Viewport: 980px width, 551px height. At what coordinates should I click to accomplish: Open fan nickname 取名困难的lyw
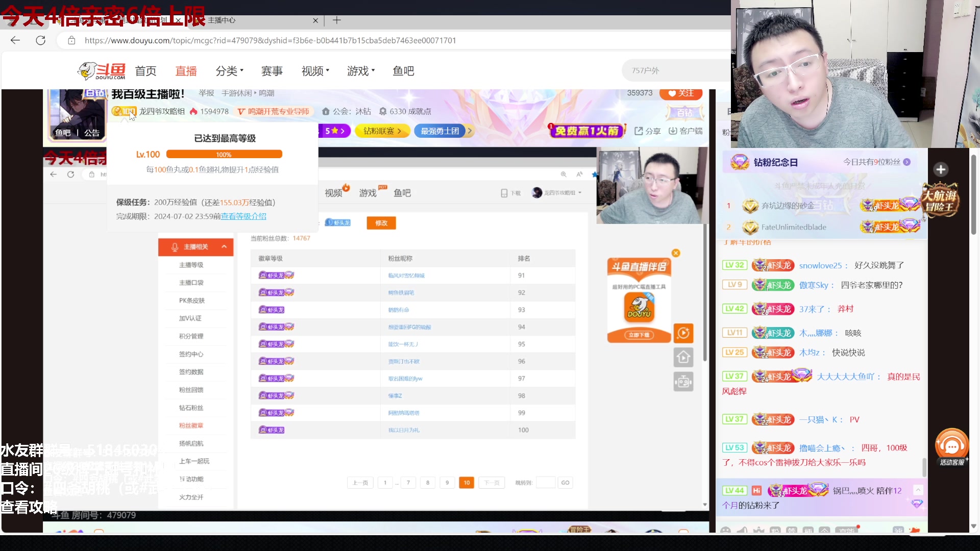[405, 379]
